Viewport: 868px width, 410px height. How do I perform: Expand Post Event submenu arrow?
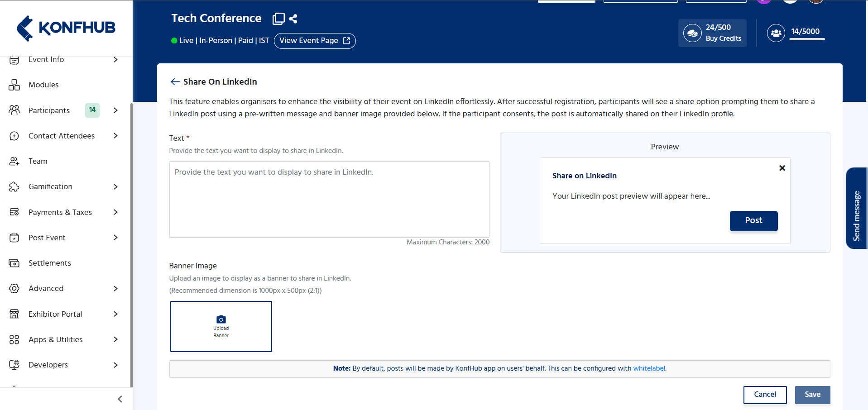(115, 238)
